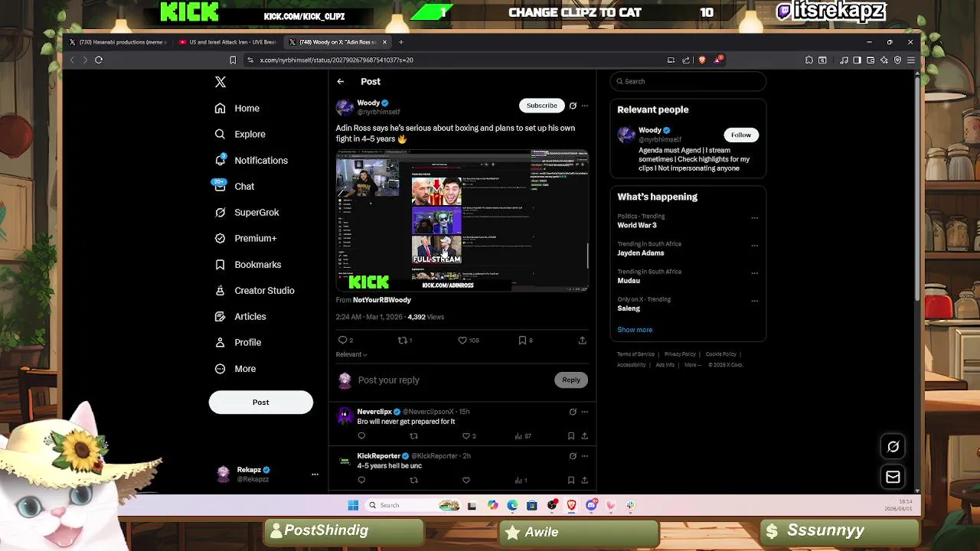Open NotYourRBWoody source link
The height and width of the screenshot is (551, 980).
tap(381, 300)
